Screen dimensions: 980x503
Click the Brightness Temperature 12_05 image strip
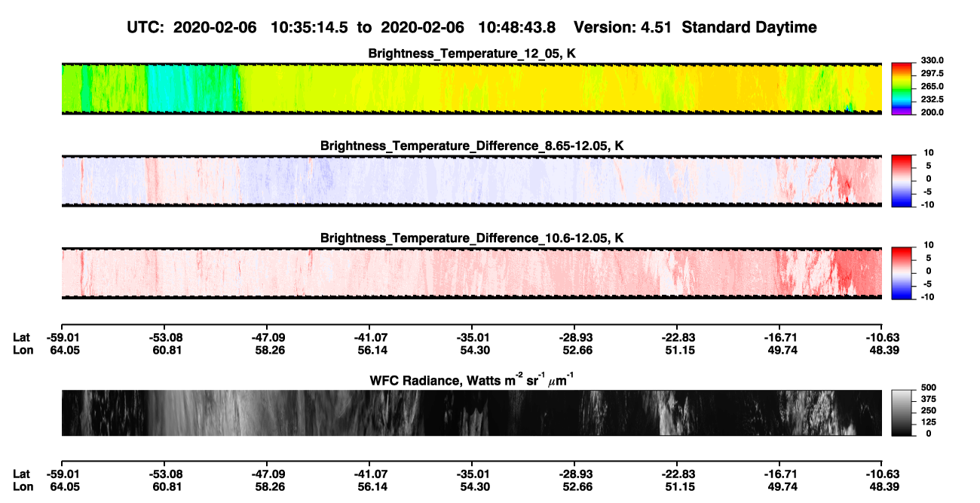pos(471,88)
